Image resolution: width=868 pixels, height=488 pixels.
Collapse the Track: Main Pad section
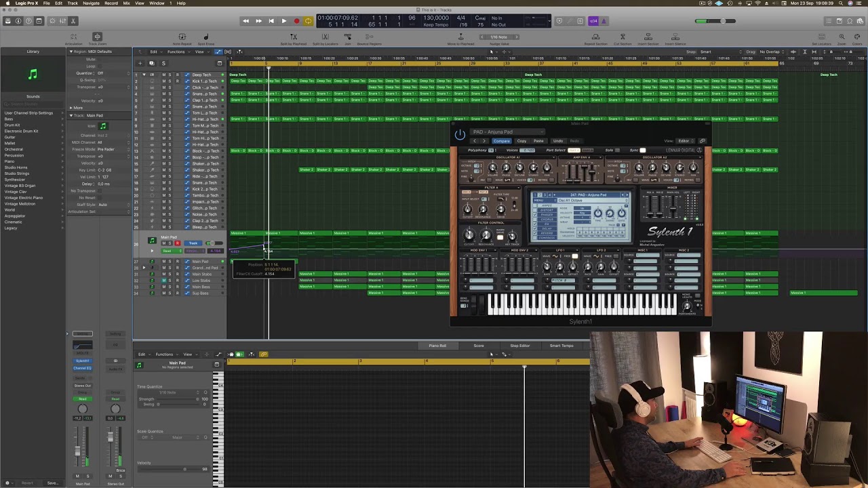click(x=71, y=116)
